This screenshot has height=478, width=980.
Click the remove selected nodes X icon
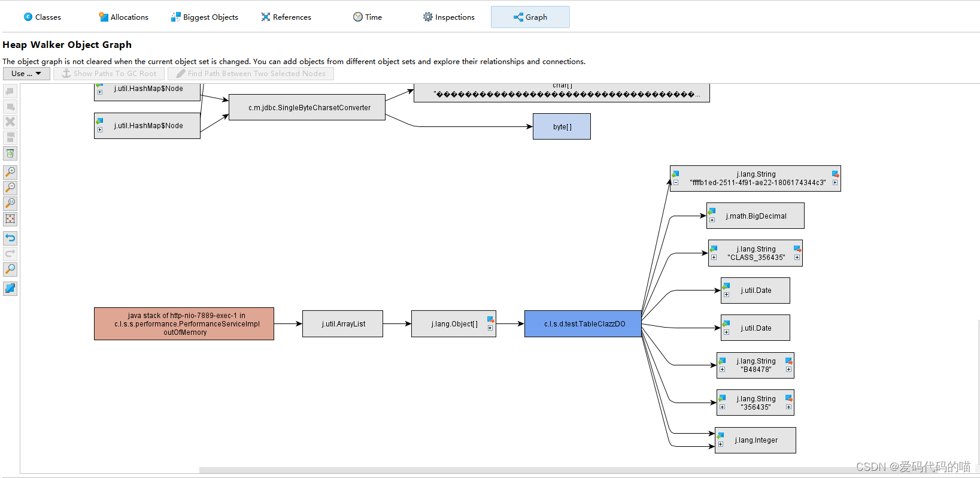click(10, 122)
